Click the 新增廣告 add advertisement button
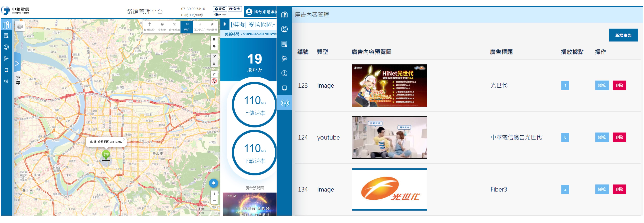Screen dimensions: 644x223 point(623,35)
